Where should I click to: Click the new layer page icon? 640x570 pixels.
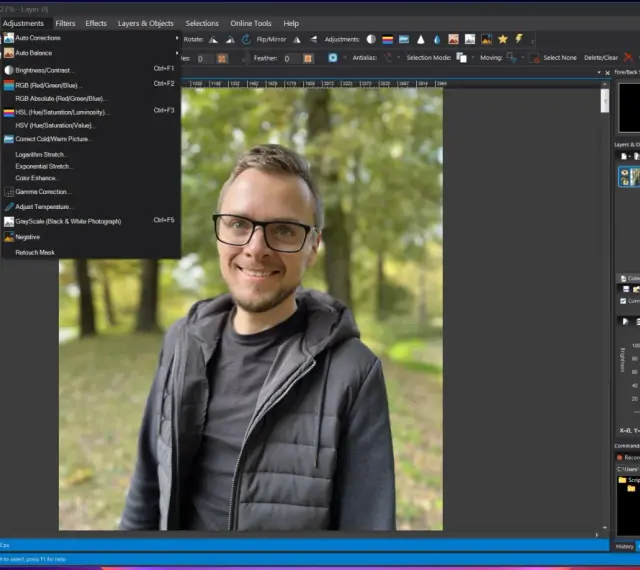click(x=623, y=156)
